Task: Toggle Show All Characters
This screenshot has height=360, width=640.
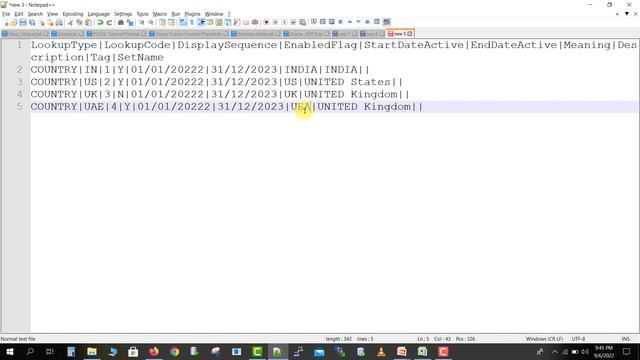Action: pyautogui.click(x=192, y=22)
